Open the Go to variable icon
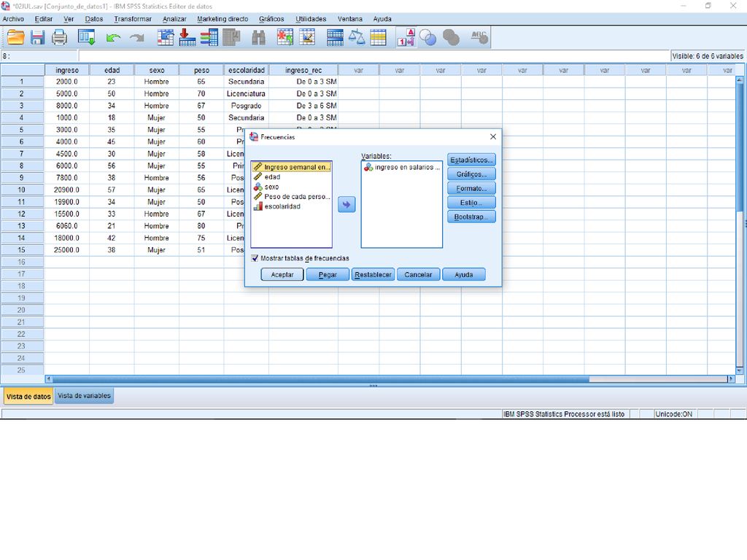 coord(187,37)
